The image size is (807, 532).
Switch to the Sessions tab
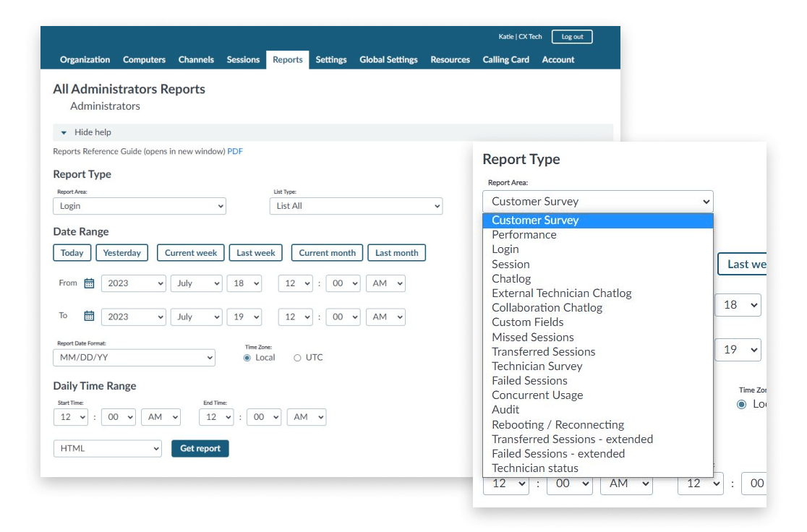pyautogui.click(x=243, y=60)
